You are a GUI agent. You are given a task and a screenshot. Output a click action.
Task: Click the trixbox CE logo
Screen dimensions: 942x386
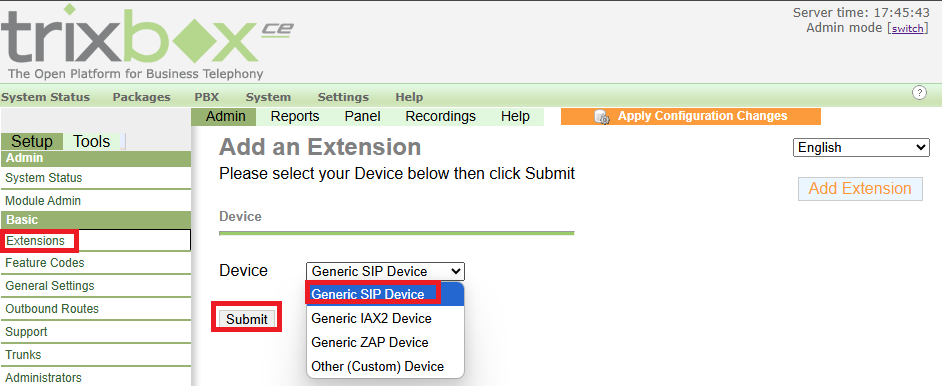[x=148, y=42]
